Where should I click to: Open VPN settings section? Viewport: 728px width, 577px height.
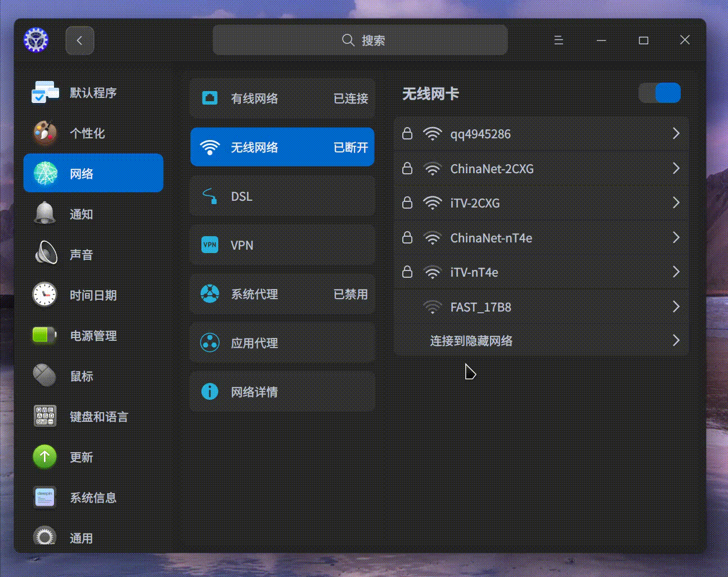pos(282,245)
